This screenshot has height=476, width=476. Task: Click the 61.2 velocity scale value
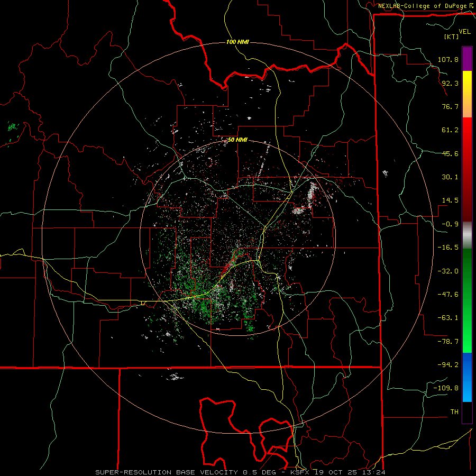pyautogui.click(x=450, y=130)
